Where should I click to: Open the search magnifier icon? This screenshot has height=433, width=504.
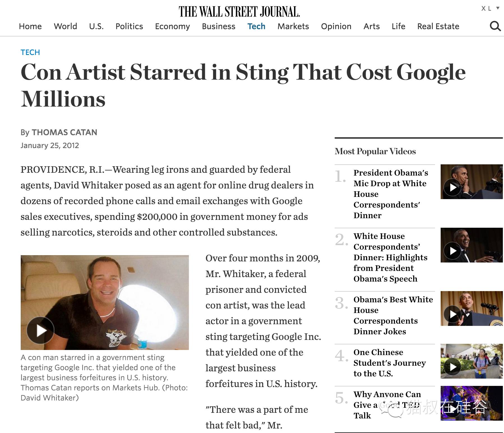pyautogui.click(x=495, y=26)
